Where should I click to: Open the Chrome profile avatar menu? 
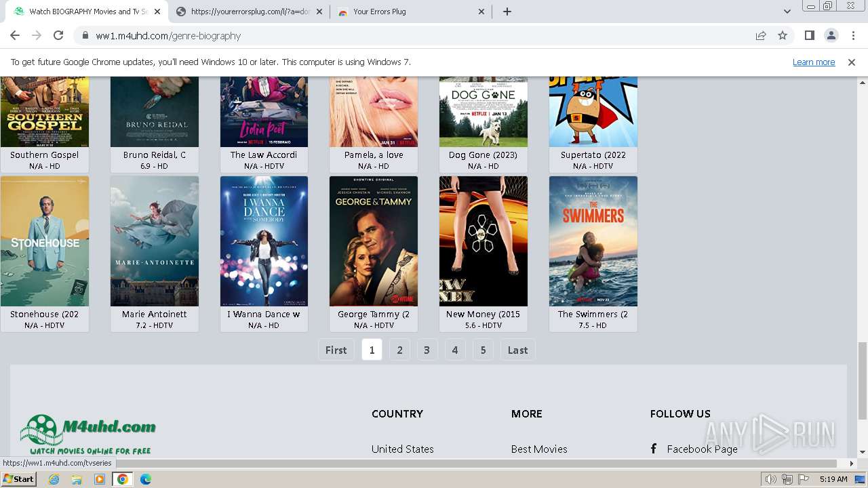point(831,36)
